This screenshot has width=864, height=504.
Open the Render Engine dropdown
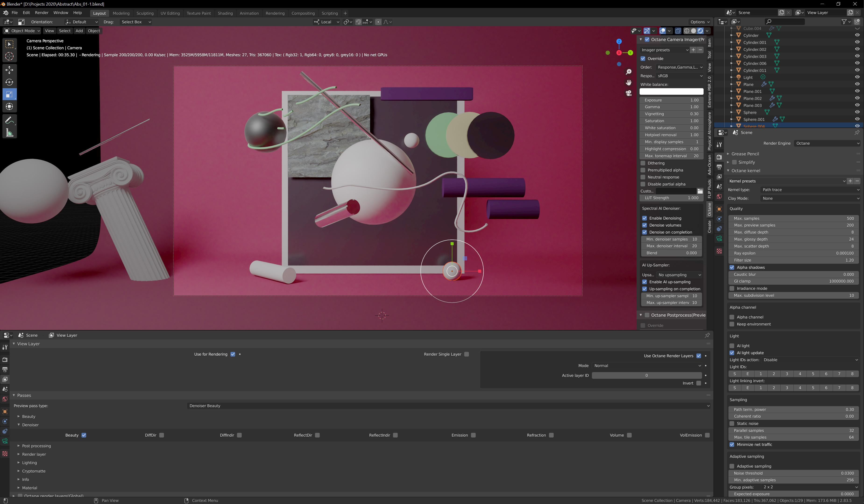827,143
